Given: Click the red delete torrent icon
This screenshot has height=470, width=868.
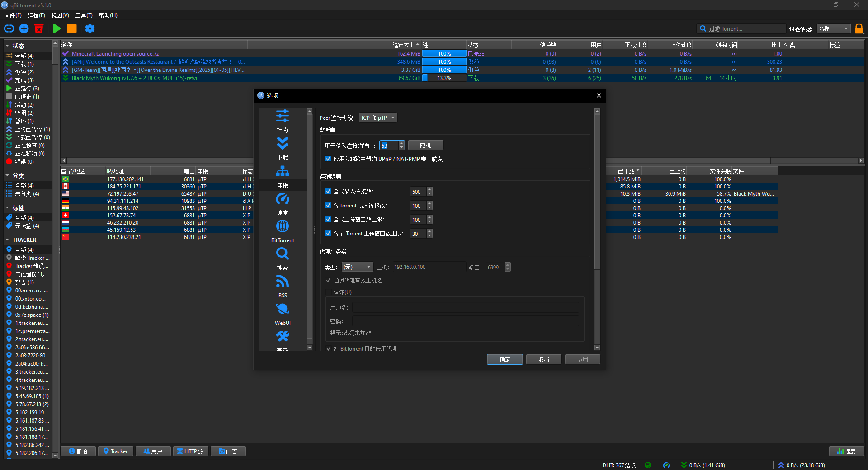Looking at the screenshot, I should tap(39, 28).
